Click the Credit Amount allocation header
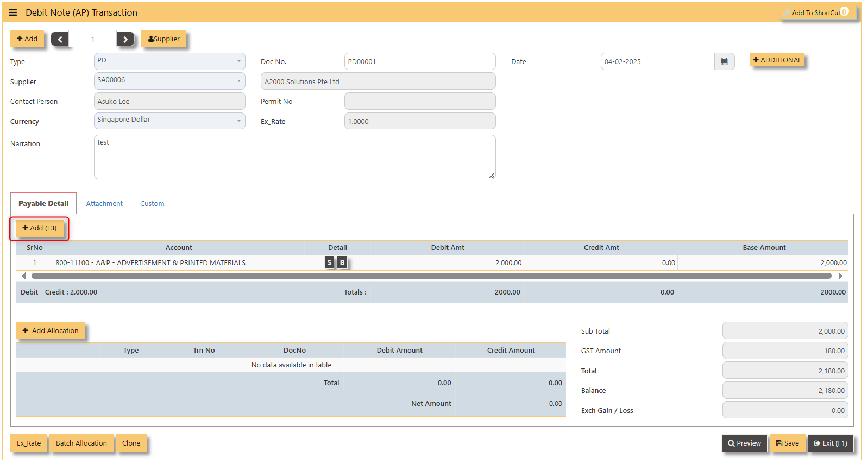The image size is (868, 463). 511,350
